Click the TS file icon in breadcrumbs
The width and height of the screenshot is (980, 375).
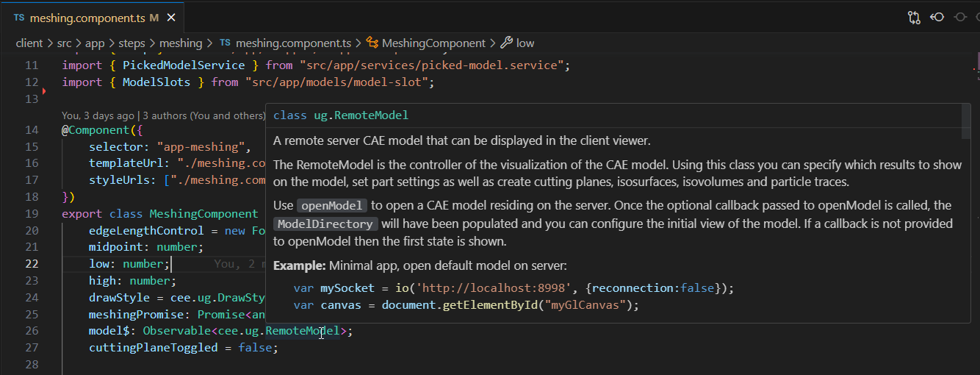point(226,43)
